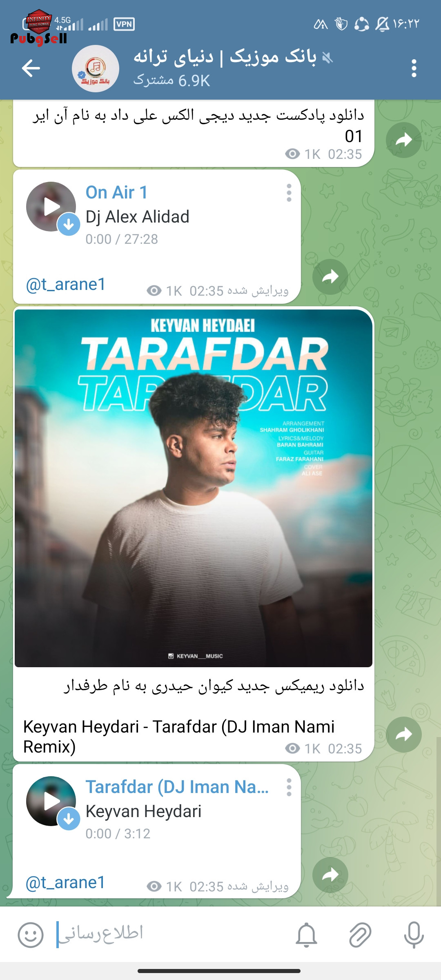Open @t_arane1 link under On Air 1
Image resolution: width=441 pixels, height=980 pixels.
point(66,284)
